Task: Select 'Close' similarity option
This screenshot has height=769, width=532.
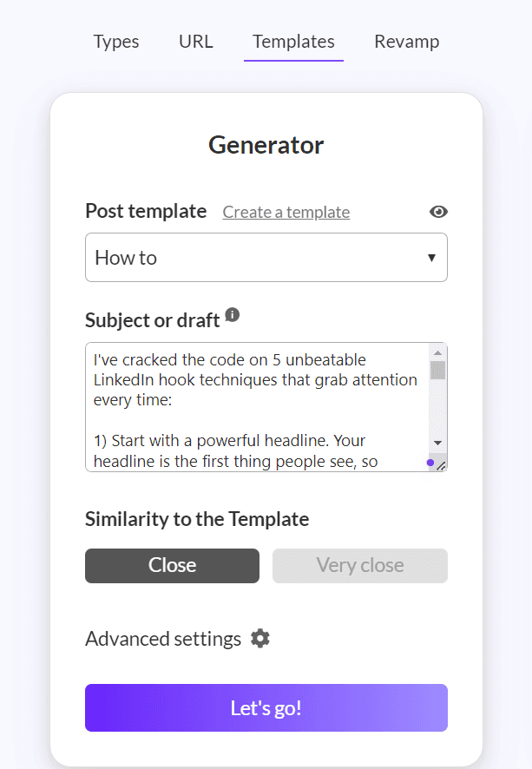Action: [172, 566]
